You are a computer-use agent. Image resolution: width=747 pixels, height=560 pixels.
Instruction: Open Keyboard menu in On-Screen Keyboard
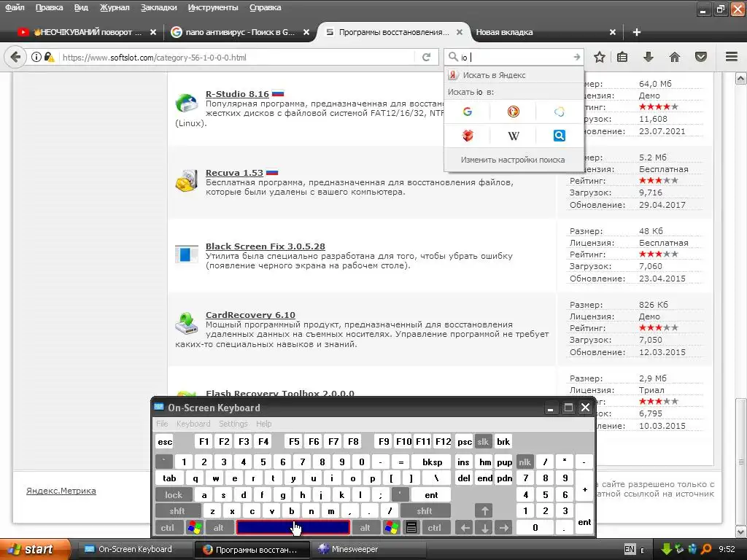pos(193,424)
